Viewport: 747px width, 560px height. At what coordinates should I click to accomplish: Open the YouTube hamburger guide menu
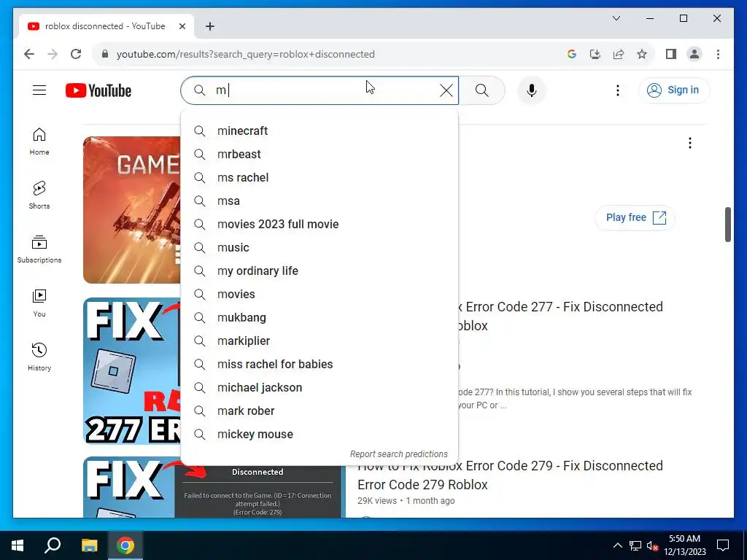39,90
